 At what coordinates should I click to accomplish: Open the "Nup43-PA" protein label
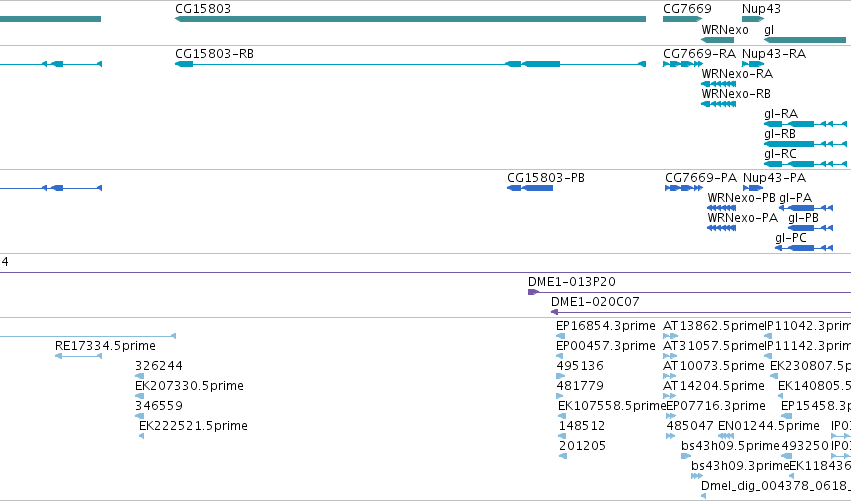(774, 178)
